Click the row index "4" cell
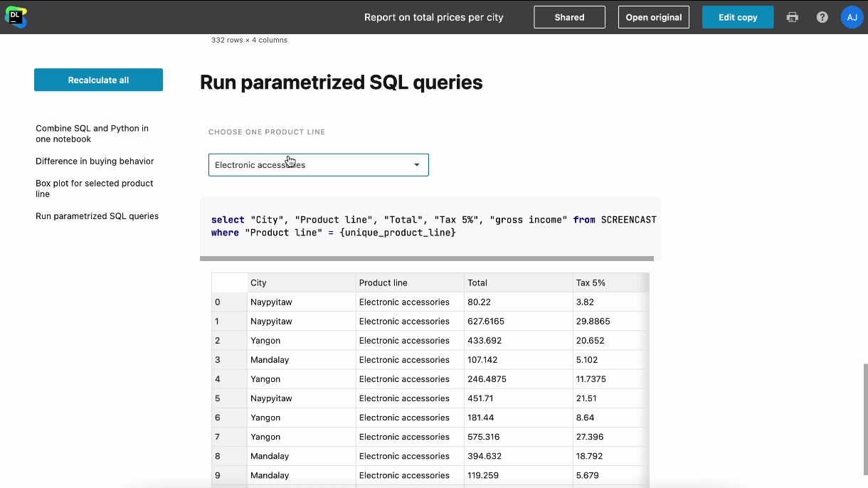This screenshot has height=488, width=868. [x=229, y=379]
